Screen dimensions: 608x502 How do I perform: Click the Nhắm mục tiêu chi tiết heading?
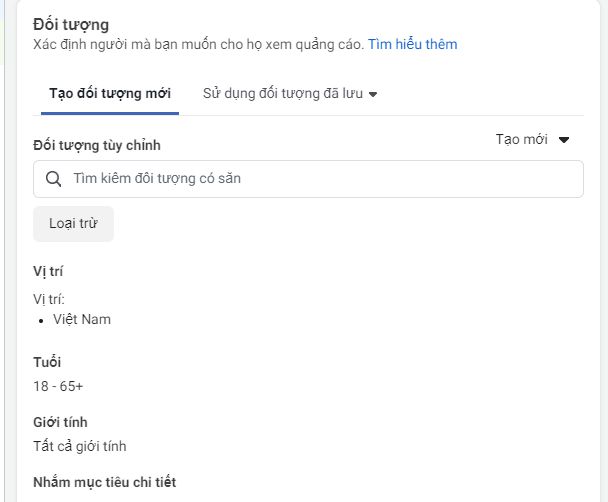(x=105, y=482)
